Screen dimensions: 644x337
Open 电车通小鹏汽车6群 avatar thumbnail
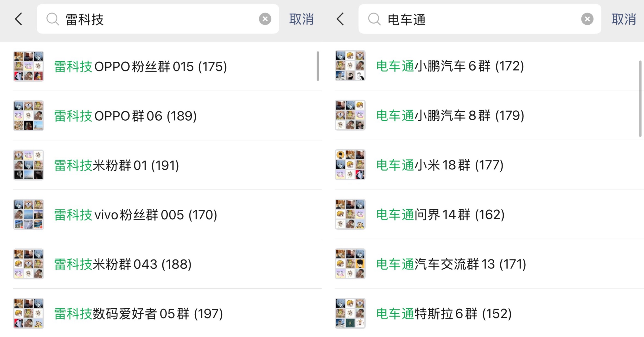(x=350, y=65)
